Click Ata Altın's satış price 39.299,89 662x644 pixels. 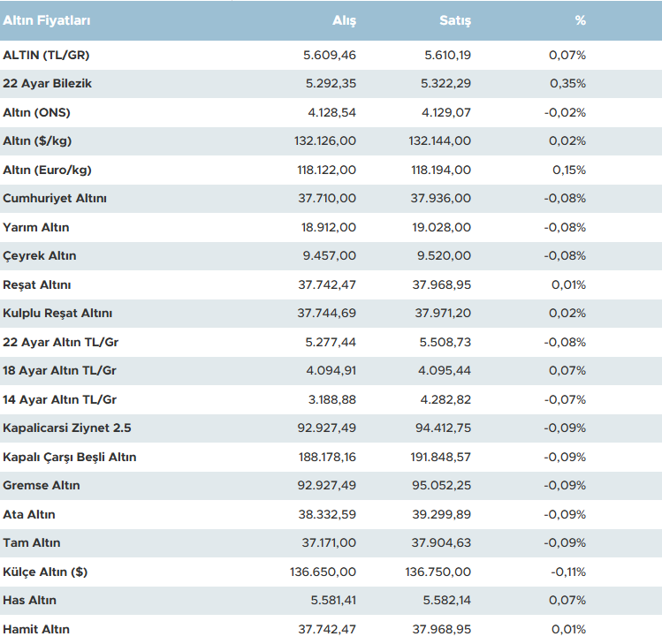tap(440, 514)
